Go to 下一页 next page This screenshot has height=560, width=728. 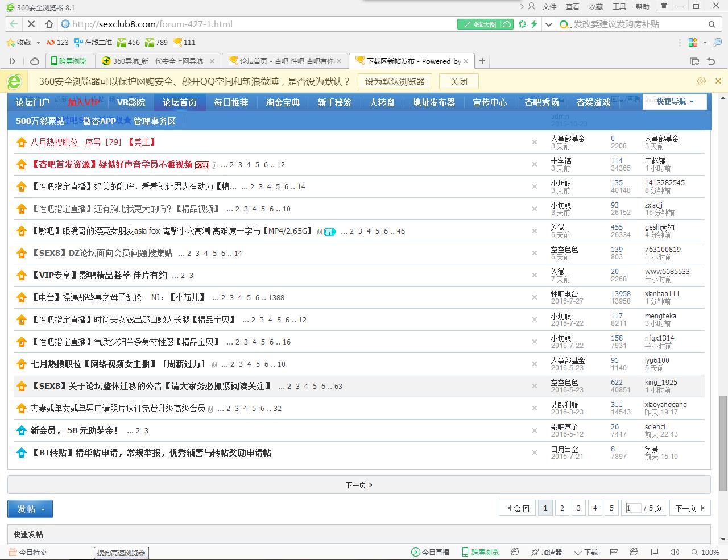pyautogui.click(x=359, y=484)
